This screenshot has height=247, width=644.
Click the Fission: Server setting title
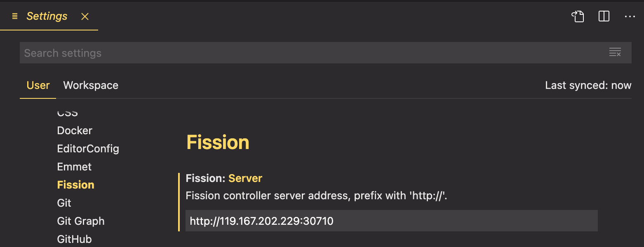click(x=224, y=178)
